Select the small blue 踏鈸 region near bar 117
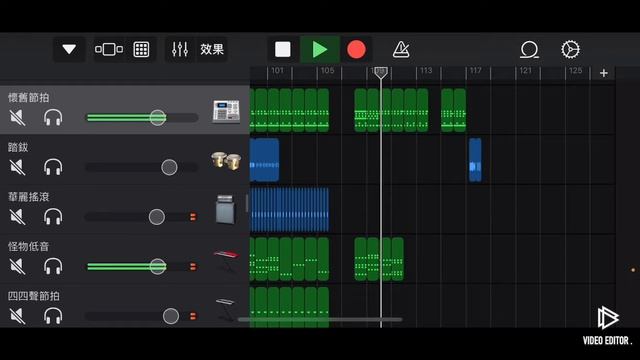 click(475, 160)
